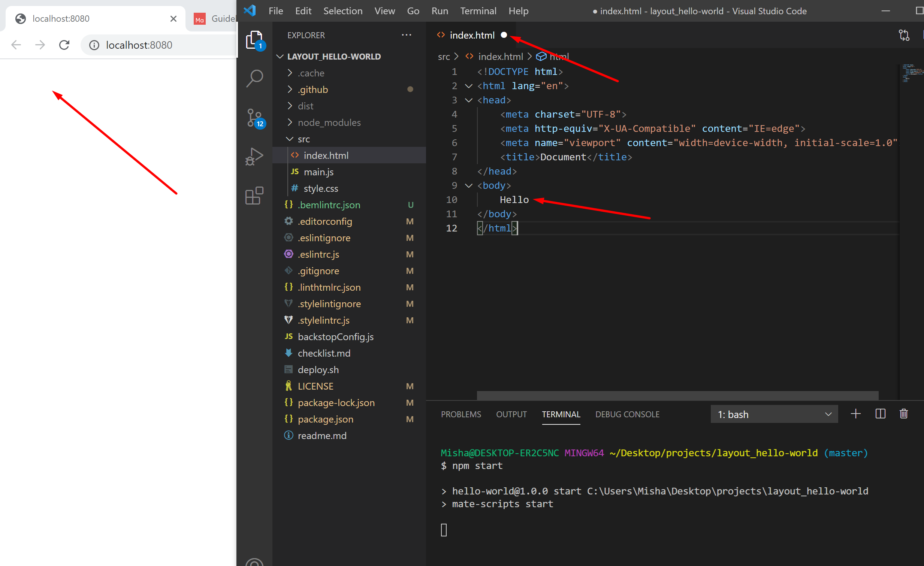Open the LICENSE file
This screenshot has width=924, height=566.
[x=349, y=387]
